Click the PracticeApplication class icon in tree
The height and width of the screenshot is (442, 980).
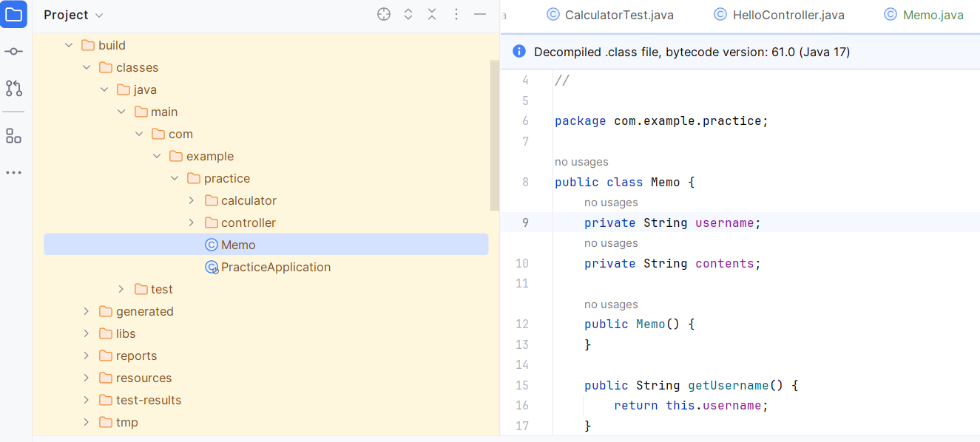coord(212,267)
